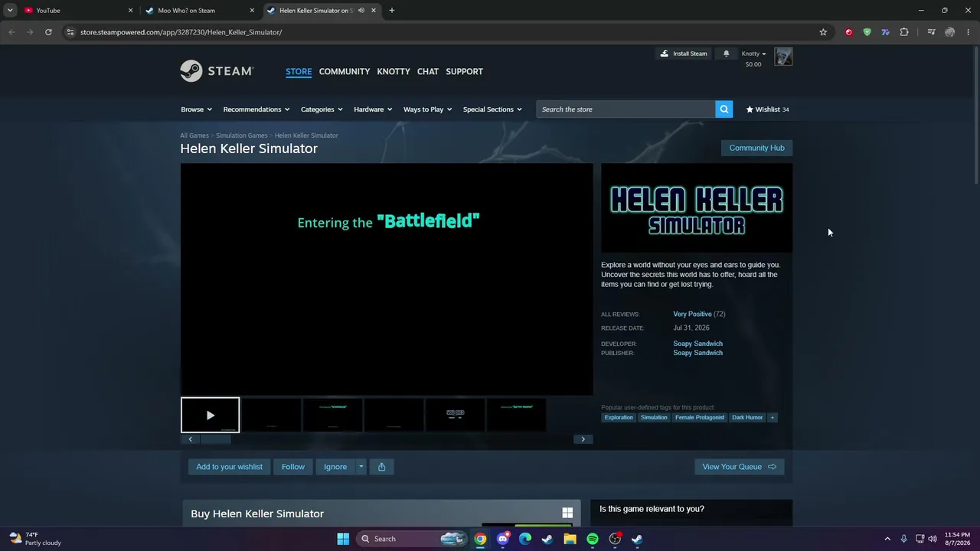Click the Community Hub button
The width and height of the screenshot is (980, 551).
pos(757,148)
